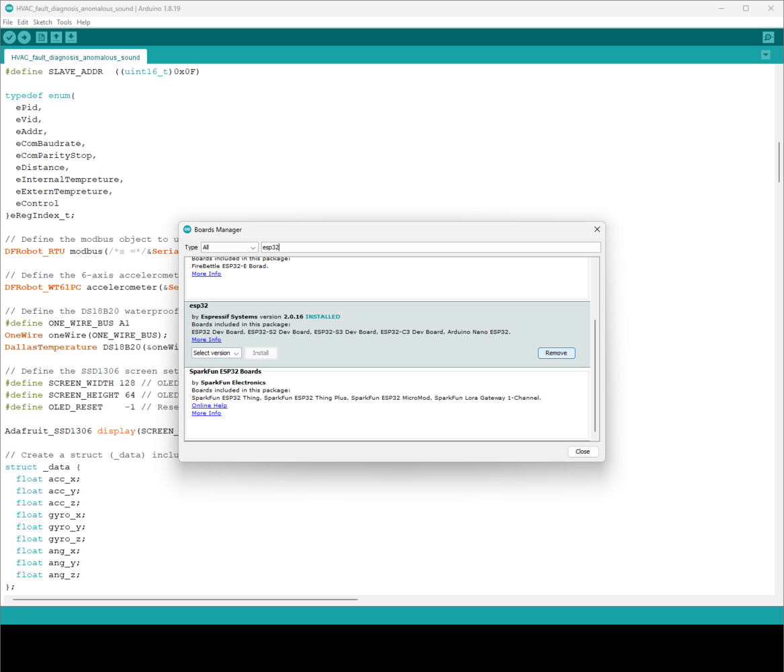This screenshot has width=784, height=672.
Task: Open the tab options dropdown arrow
Action: coord(765,55)
